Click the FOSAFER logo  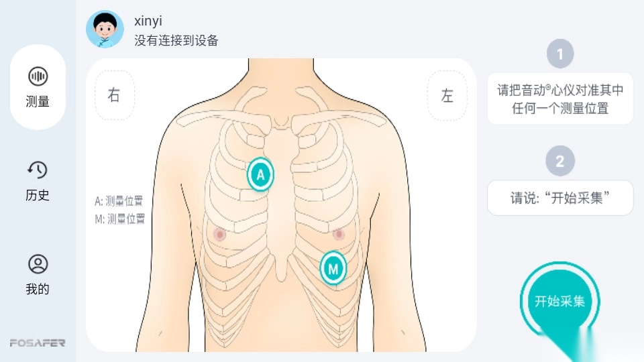(x=38, y=343)
